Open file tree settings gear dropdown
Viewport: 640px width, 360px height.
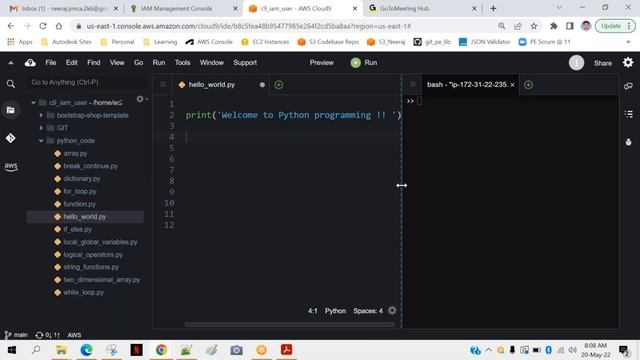pyautogui.click(x=142, y=99)
